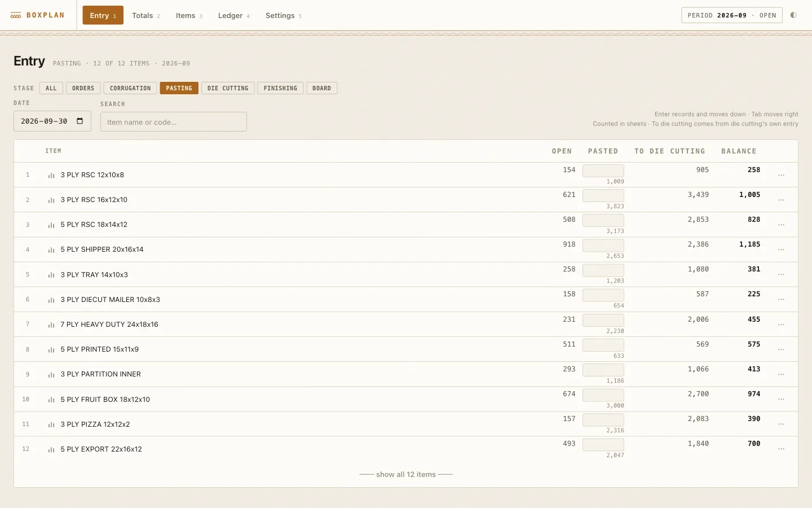The image size is (812, 508).
Task: Select the active Pasting stage filter
Action: pyautogui.click(x=179, y=88)
